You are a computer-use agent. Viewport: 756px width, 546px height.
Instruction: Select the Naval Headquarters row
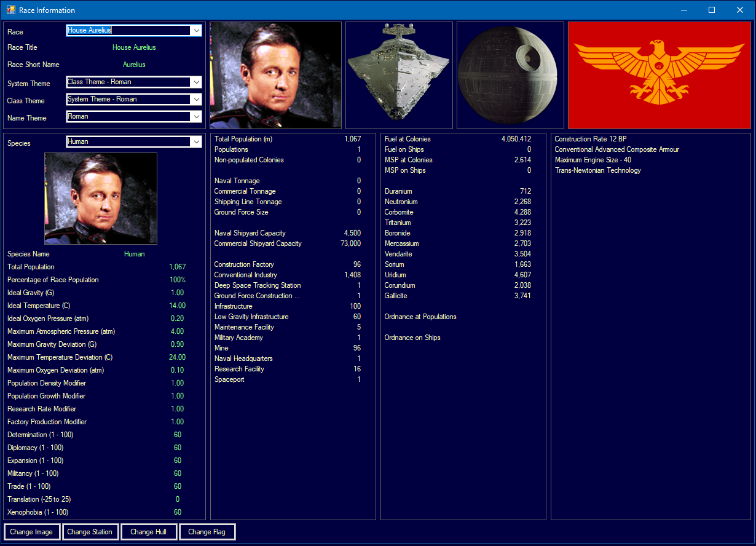[x=288, y=358]
